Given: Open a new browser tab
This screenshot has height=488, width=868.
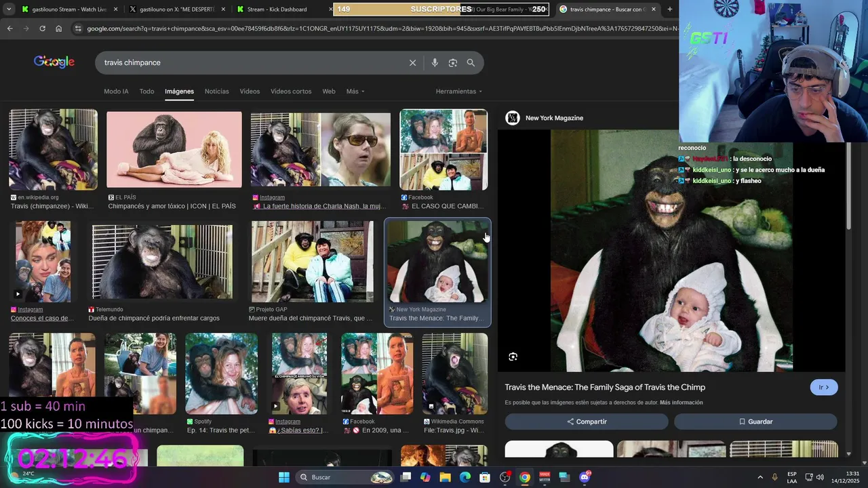Looking at the screenshot, I should click(x=670, y=9).
